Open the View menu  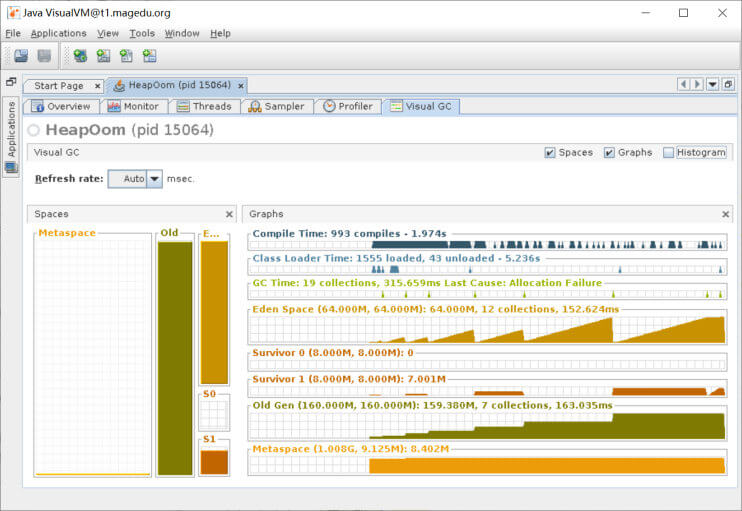point(108,34)
